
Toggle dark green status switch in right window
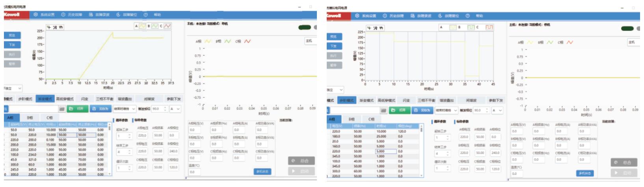pos(627,28)
